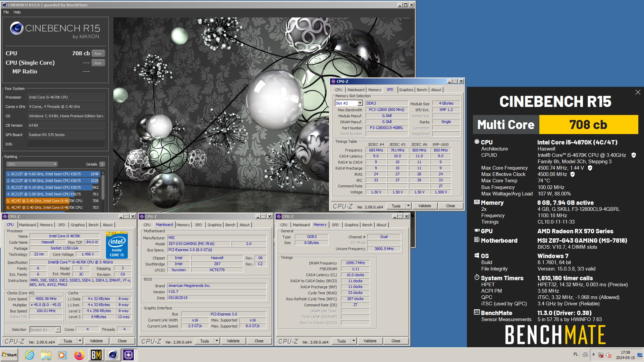
Task: Click the BenchMate version section icon
Action: pos(477,312)
